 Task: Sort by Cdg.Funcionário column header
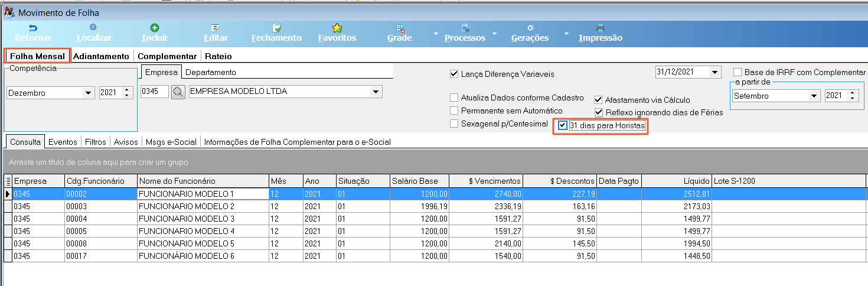[x=100, y=181]
